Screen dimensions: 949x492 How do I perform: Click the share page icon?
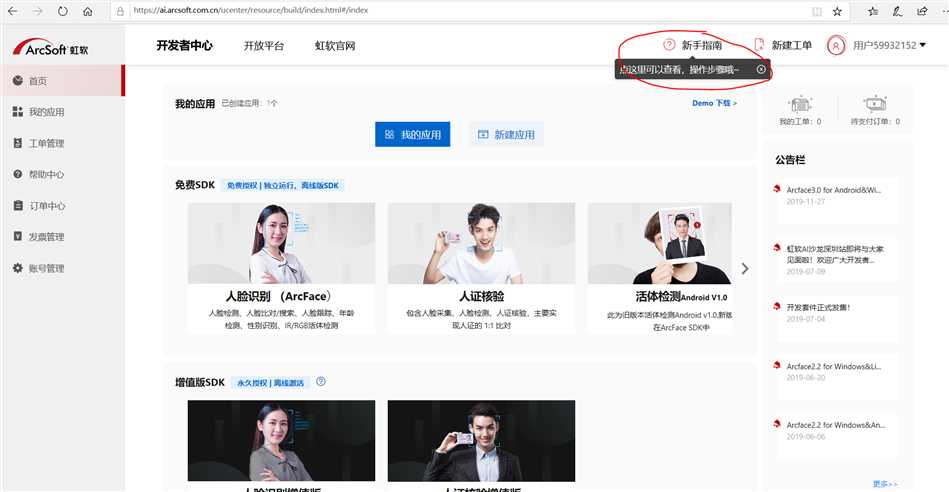(x=922, y=11)
